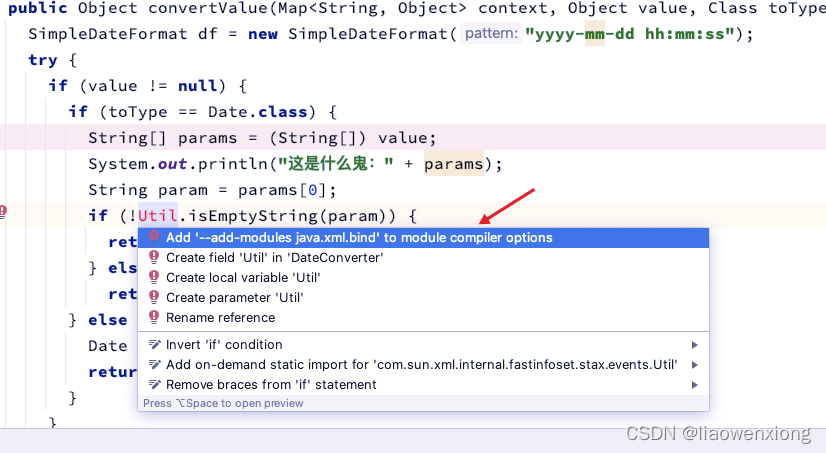The height and width of the screenshot is (453, 826).
Task: Click 'System.out.println' call
Action: coord(178,164)
